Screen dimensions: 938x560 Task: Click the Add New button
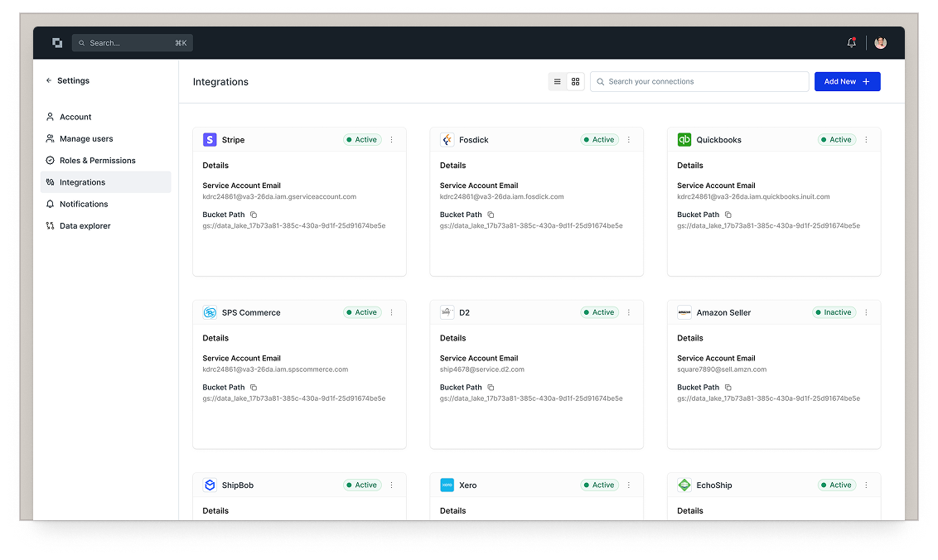847,82
